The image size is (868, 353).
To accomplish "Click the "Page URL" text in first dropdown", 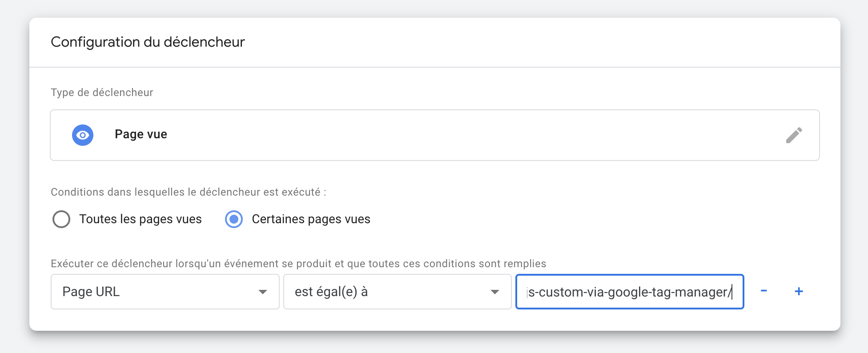I will tap(91, 292).
